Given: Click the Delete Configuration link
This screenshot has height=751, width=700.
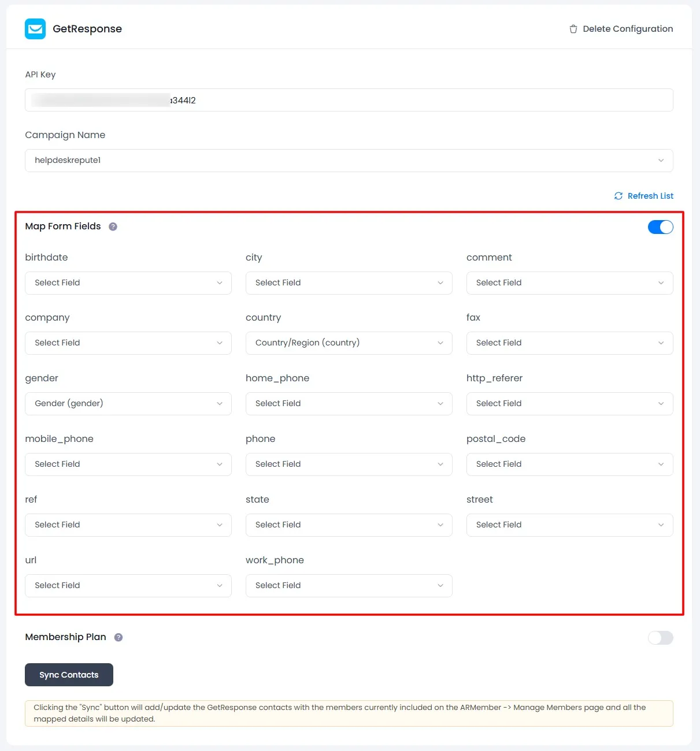Looking at the screenshot, I should (x=627, y=29).
